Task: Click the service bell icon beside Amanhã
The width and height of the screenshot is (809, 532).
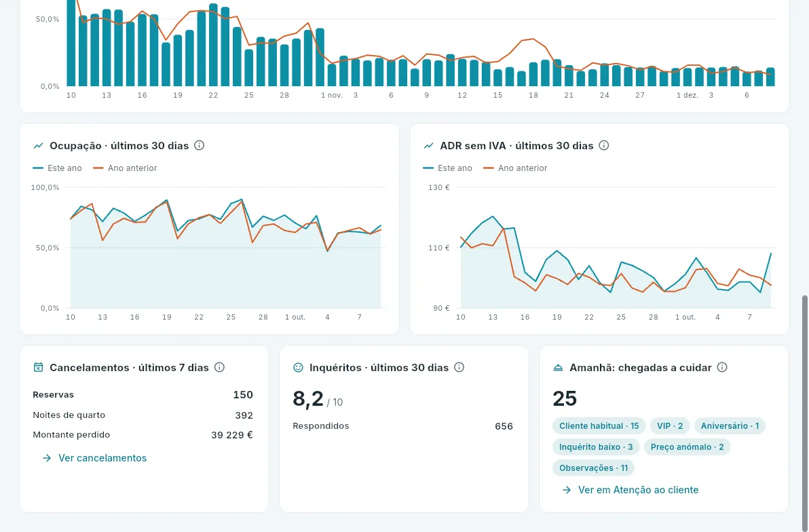Action: pyautogui.click(x=558, y=367)
